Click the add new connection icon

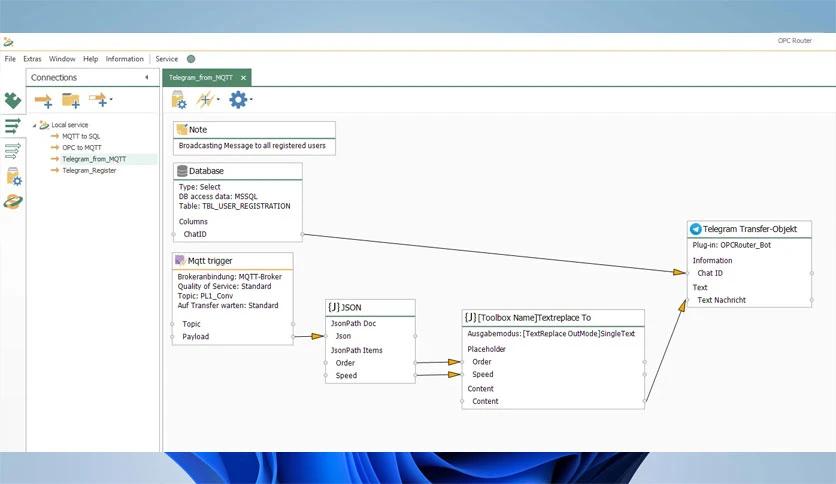[43, 99]
